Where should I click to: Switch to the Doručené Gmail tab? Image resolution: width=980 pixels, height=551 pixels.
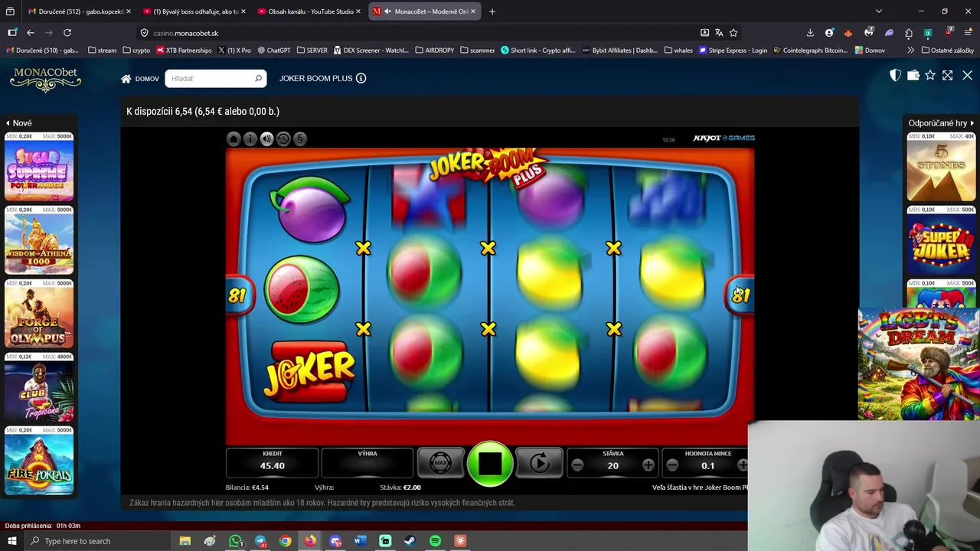tap(79, 11)
